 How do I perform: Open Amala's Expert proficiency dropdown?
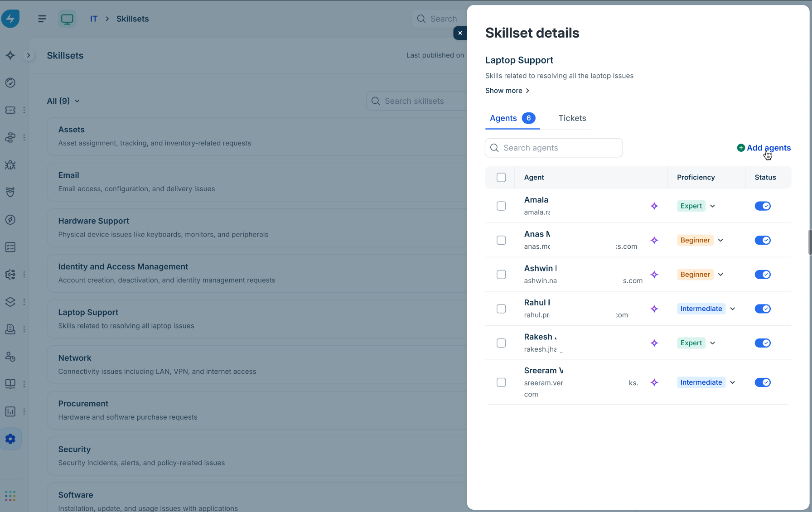[696, 206]
